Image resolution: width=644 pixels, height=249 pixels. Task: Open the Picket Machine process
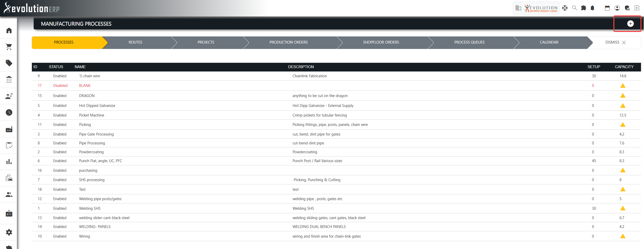pos(91,115)
